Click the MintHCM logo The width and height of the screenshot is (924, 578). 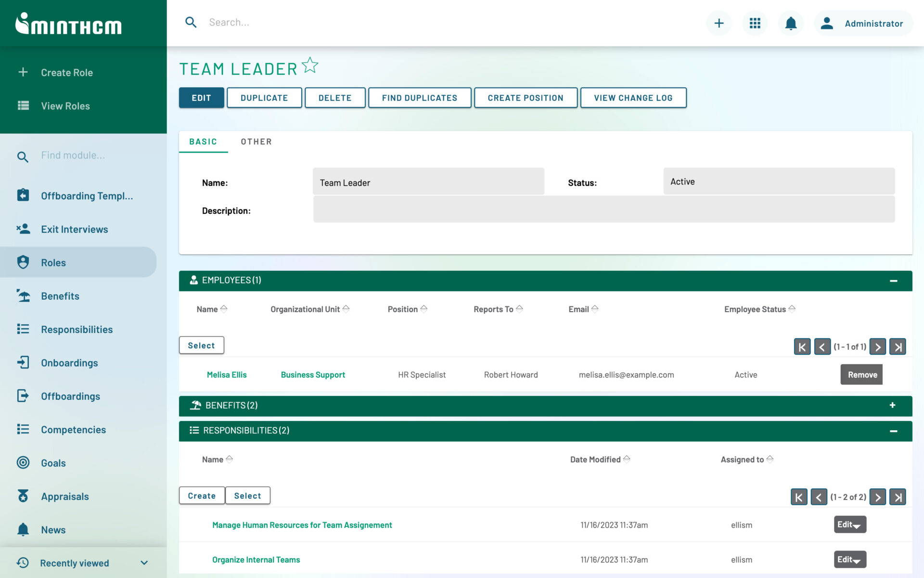pyautogui.click(x=68, y=24)
